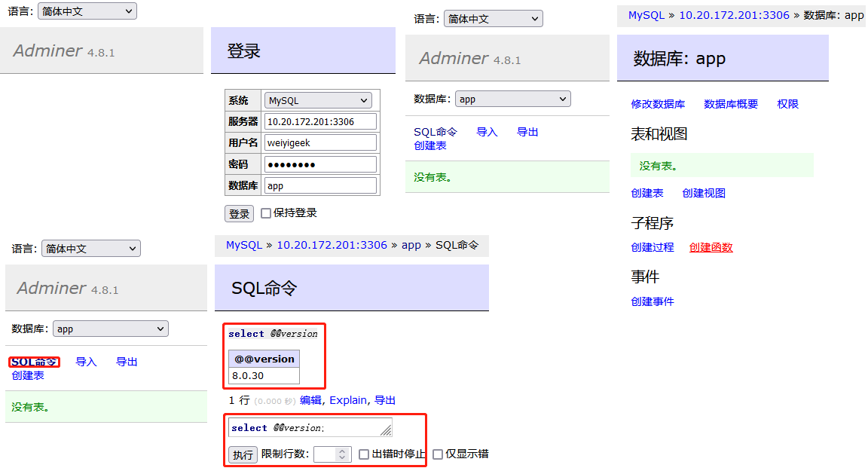This screenshot has width=868, height=474.
Task: Click the SQL query text area
Action: [x=309, y=427]
